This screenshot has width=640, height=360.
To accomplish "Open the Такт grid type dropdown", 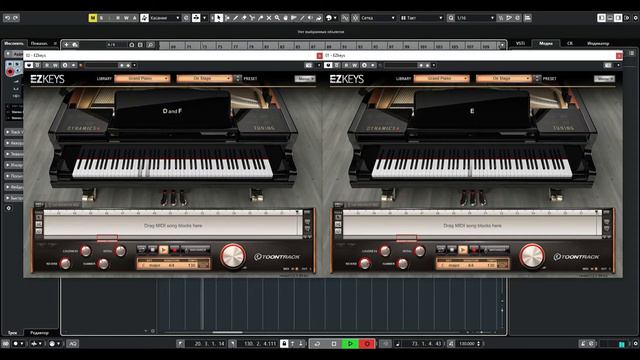I will click(x=421, y=18).
